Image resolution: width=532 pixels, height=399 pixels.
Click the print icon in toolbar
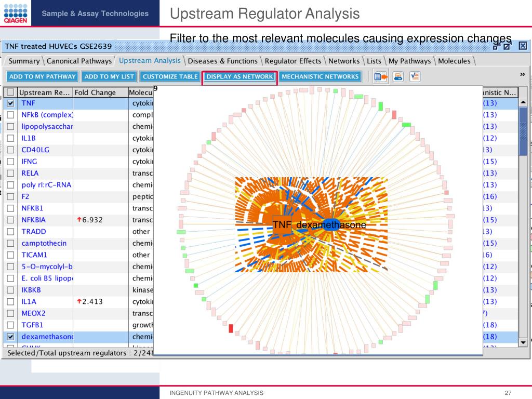tap(398, 77)
